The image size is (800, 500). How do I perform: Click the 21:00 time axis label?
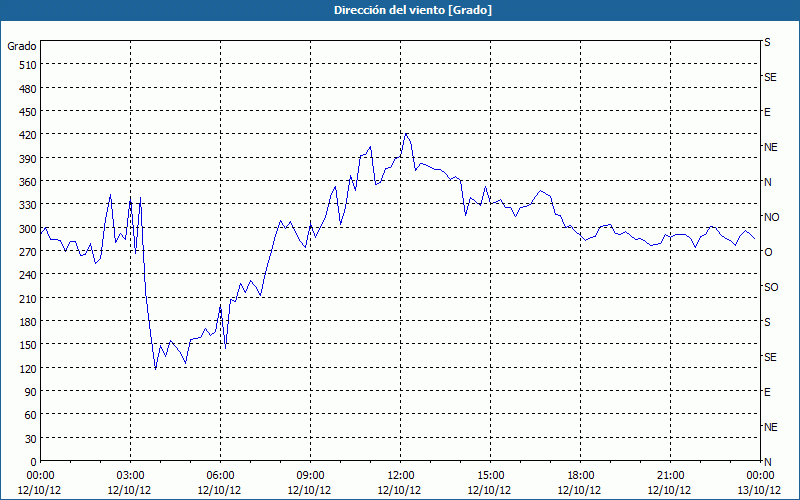(x=670, y=476)
